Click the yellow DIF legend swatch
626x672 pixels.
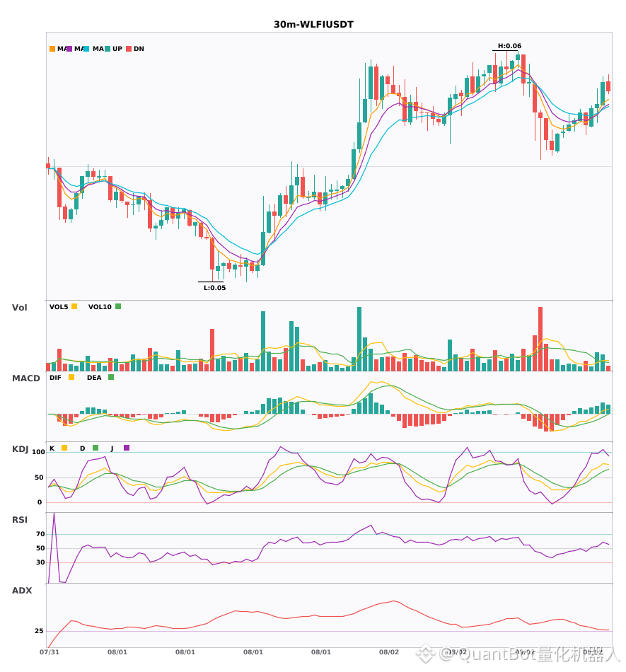(x=71, y=377)
